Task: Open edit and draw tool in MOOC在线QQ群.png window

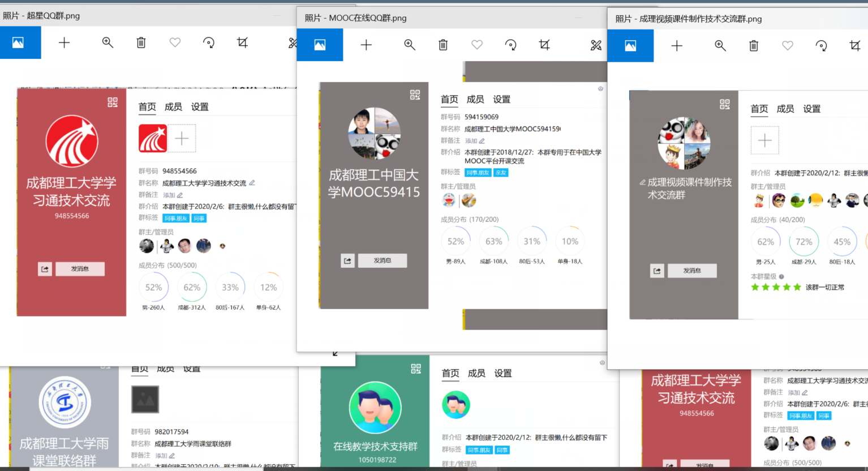Action: click(x=596, y=45)
